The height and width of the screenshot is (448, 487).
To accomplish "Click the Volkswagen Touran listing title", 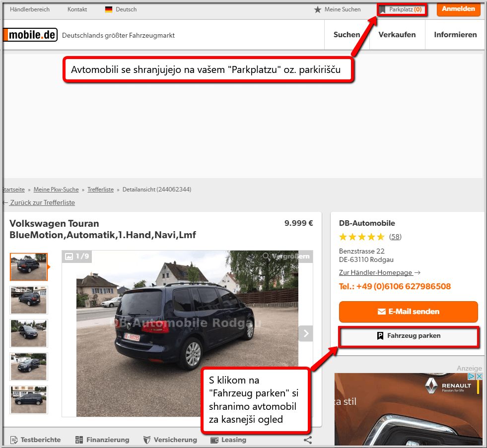I will pyautogui.click(x=102, y=229).
